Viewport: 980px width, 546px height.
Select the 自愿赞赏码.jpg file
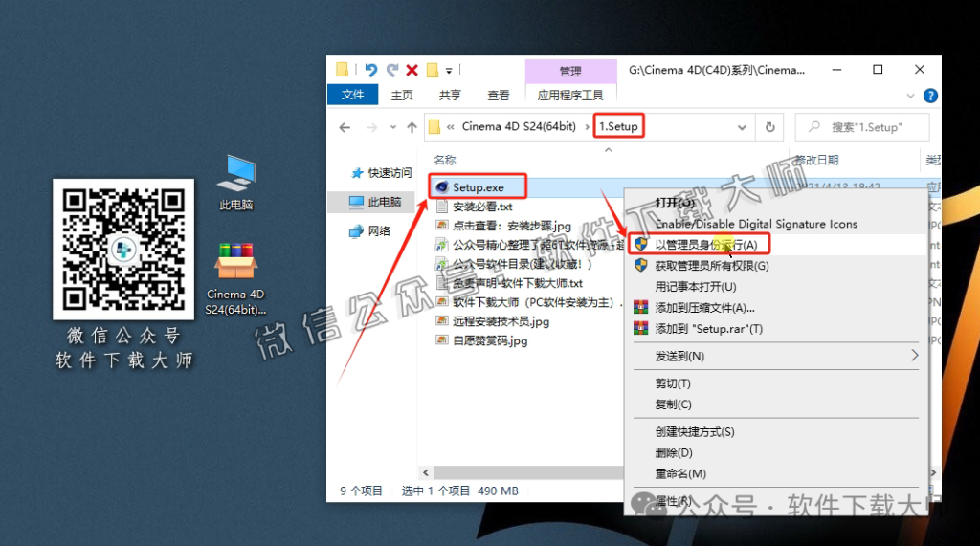pyautogui.click(x=490, y=341)
